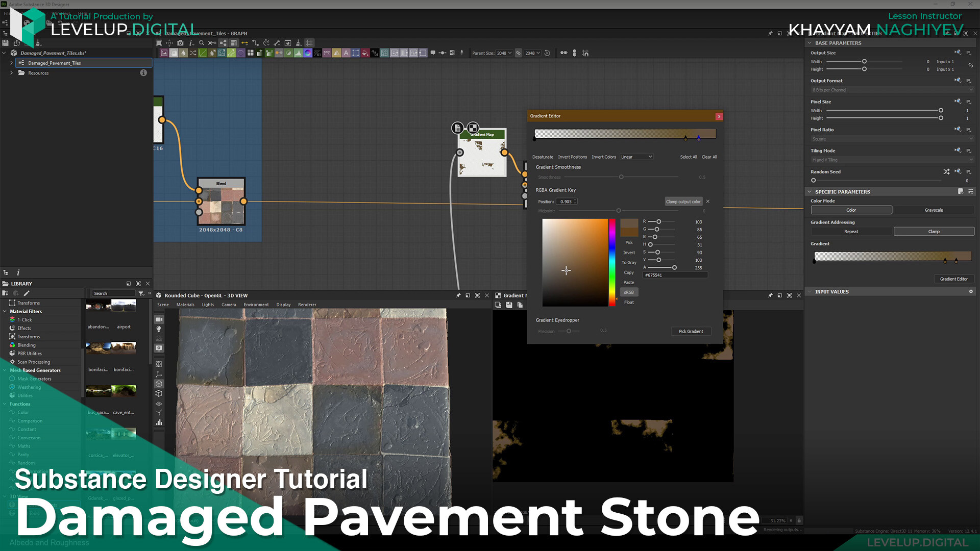Open the Linear interpolation dropdown in Gradient Editor
Image resolution: width=980 pixels, height=551 pixels.
pyautogui.click(x=636, y=157)
